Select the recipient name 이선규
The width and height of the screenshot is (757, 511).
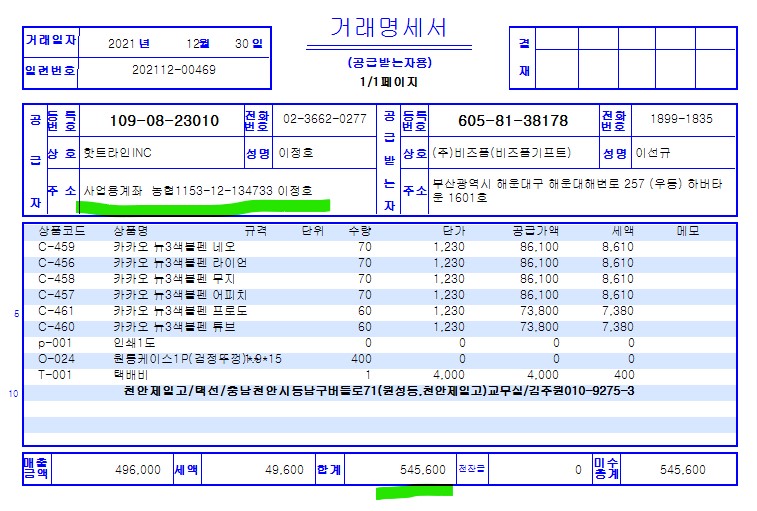656,154
